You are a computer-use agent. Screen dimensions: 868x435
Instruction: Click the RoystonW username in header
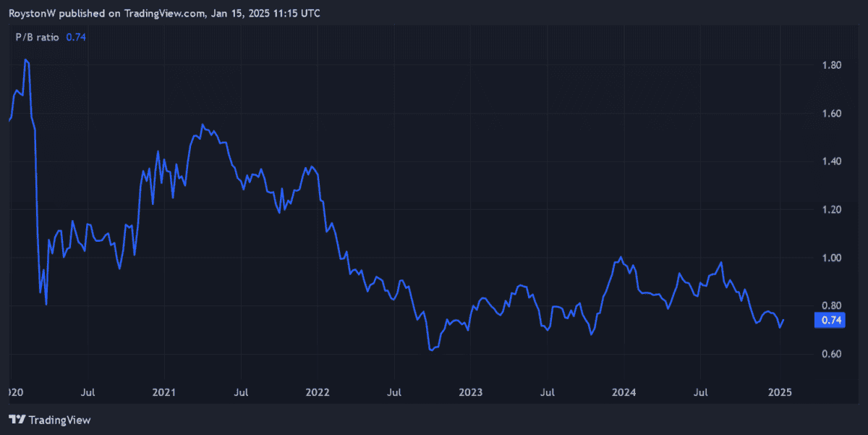(33, 14)
